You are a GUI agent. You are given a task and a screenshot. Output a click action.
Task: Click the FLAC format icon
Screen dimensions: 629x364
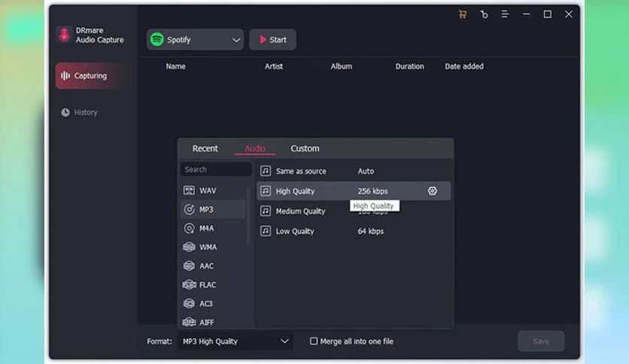189,284
